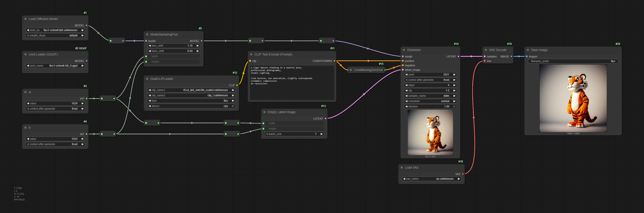Increase the seed value with right arrow
Viewport: 644px width, 213px height.
[454, 75]
